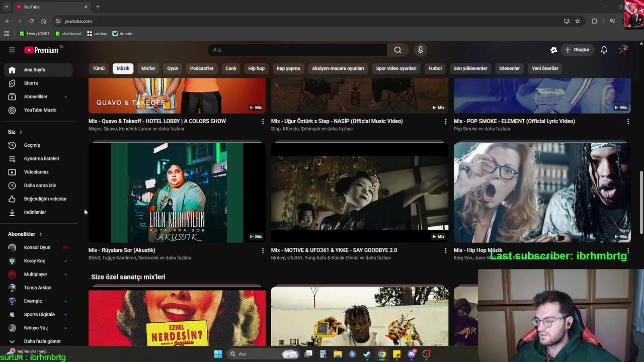Click the YouTube search input field

point(297,50)
